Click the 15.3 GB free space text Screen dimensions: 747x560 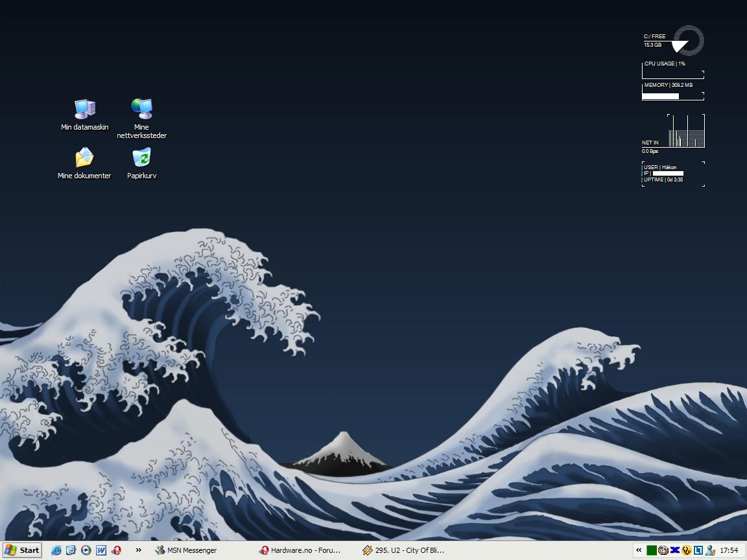[653, 45]
